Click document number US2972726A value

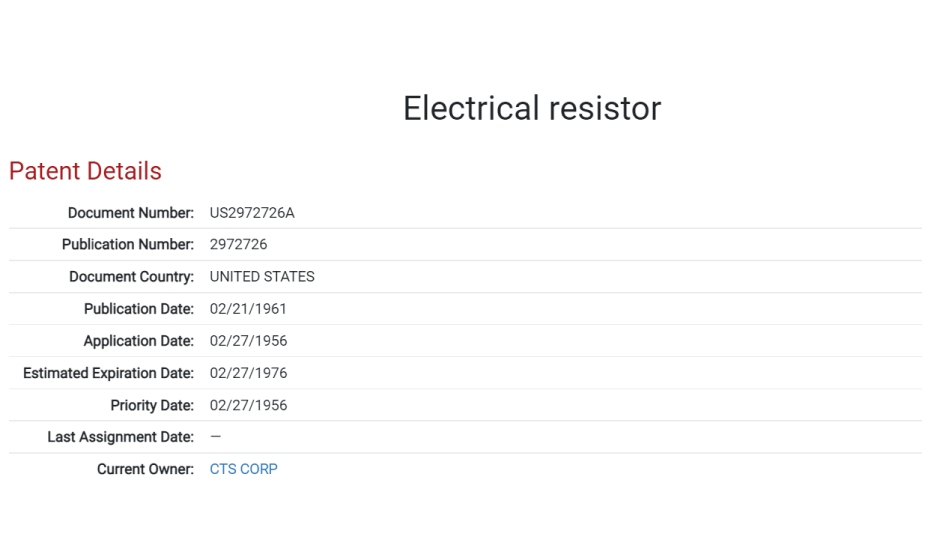coord(252,213)
